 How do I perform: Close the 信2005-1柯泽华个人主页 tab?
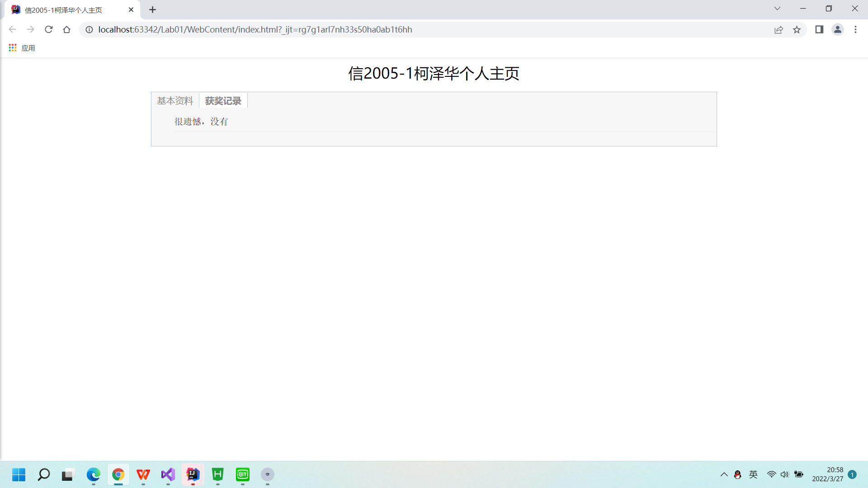click(131, 10)
